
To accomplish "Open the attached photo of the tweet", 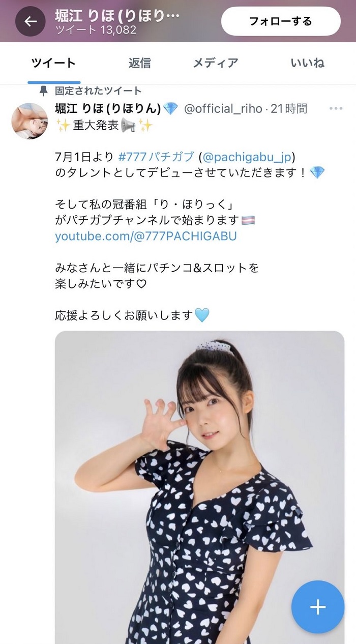I will (x=199, y=487).
